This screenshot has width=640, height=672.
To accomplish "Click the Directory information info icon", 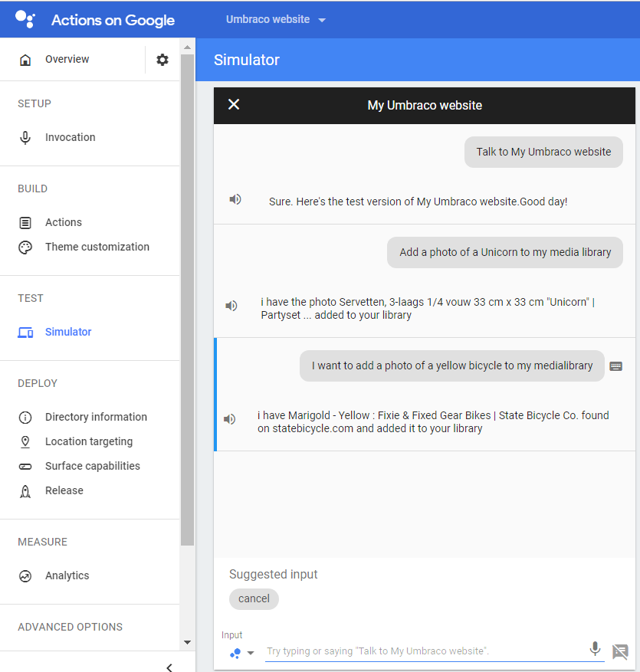I will [x=25, y=417].
